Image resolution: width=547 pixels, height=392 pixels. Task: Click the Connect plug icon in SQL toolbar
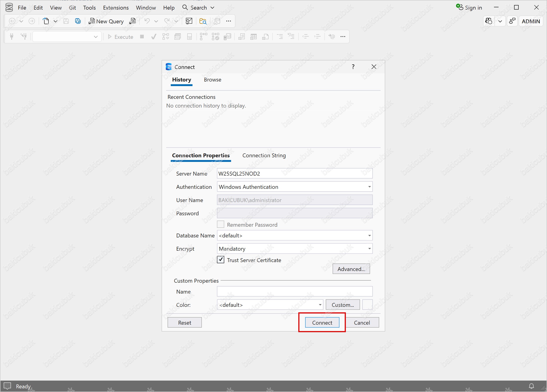click(x=12, y=37)
